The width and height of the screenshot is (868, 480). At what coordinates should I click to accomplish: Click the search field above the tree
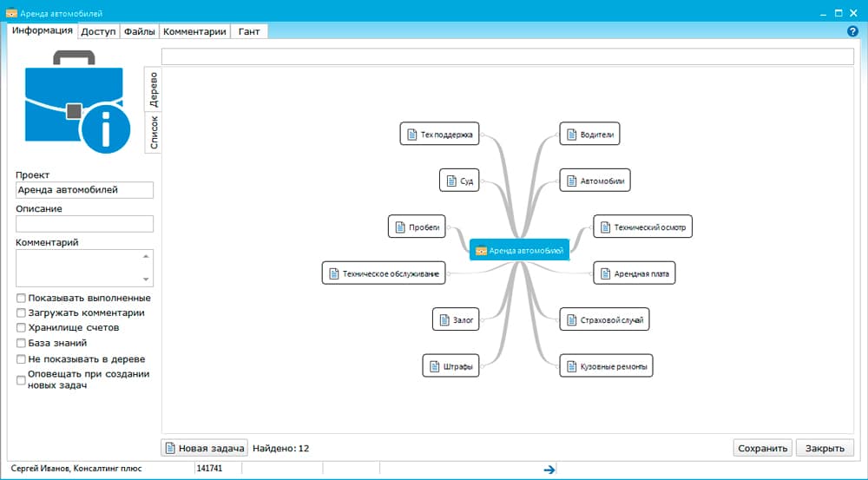507,56
